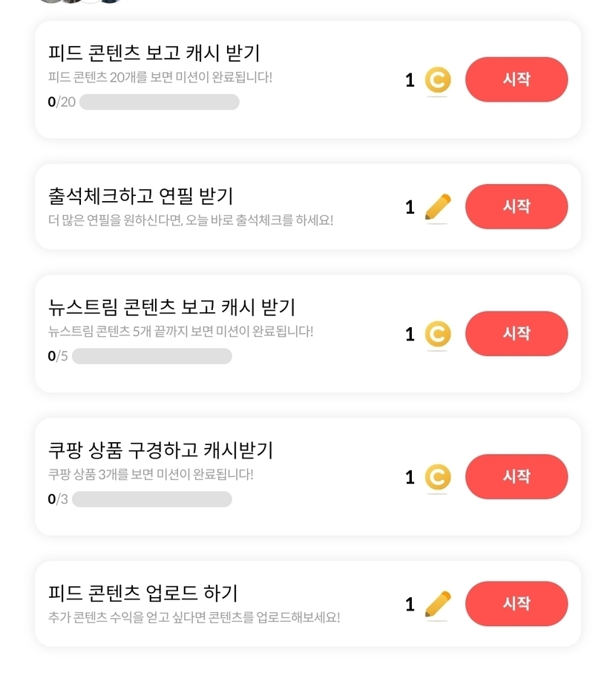Start the 뉴스트림 콘텐츠 보고 캐시 받기 mission

pyautogui.click(x=516, y=334)
